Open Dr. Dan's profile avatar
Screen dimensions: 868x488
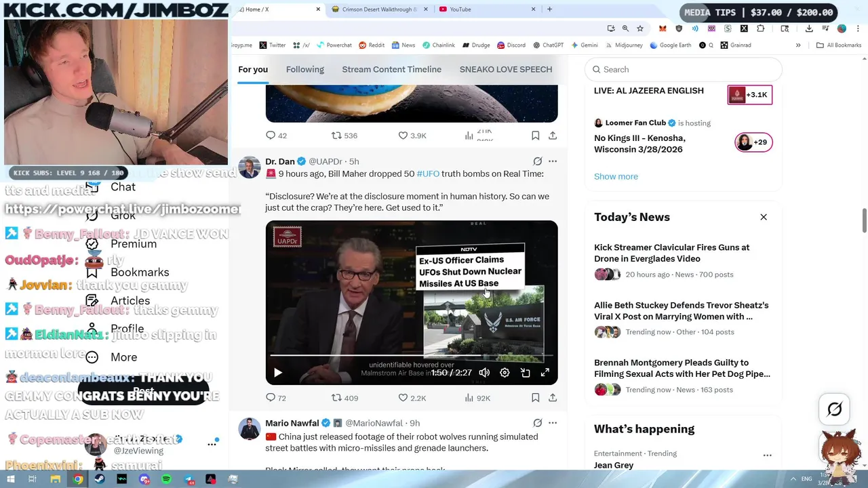(x=249, y=167)
